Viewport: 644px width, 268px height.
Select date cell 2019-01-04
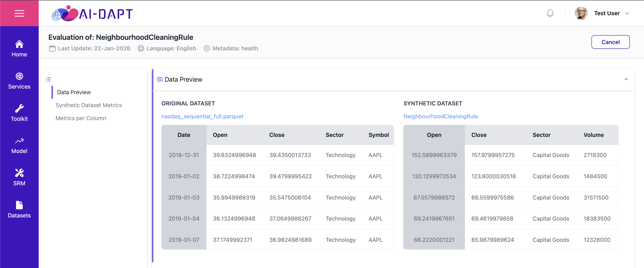(184, 219)
